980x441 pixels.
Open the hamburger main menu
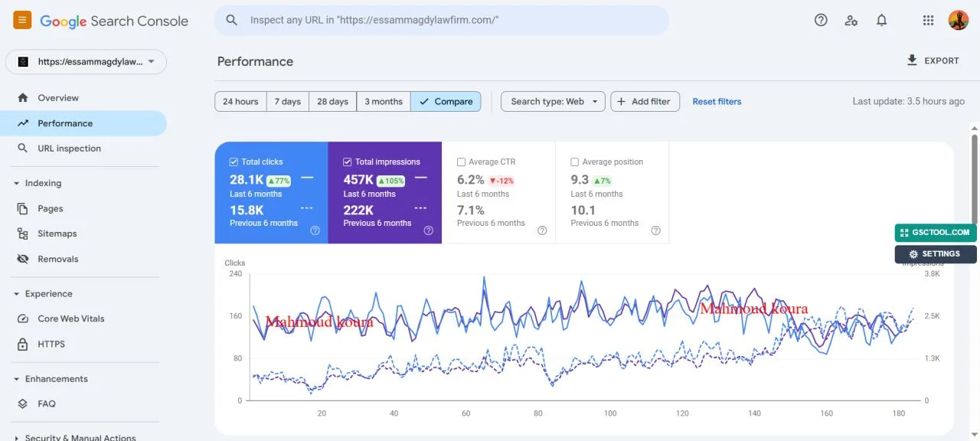[22, 20]
